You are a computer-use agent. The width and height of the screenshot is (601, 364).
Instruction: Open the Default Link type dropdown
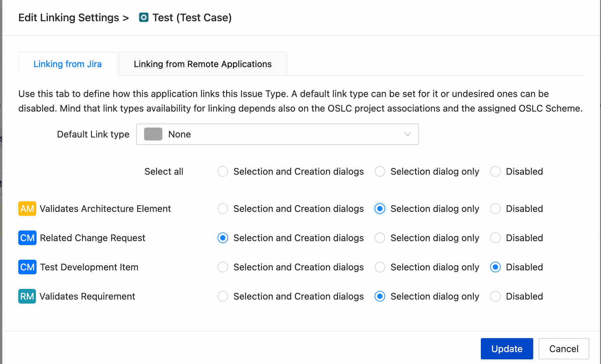click(277, 134)
